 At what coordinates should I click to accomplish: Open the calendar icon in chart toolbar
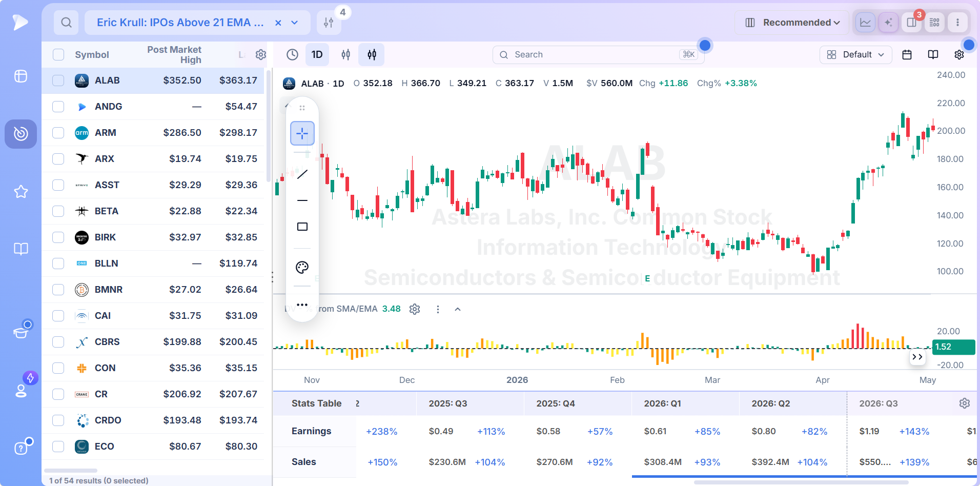pos(907,54)
